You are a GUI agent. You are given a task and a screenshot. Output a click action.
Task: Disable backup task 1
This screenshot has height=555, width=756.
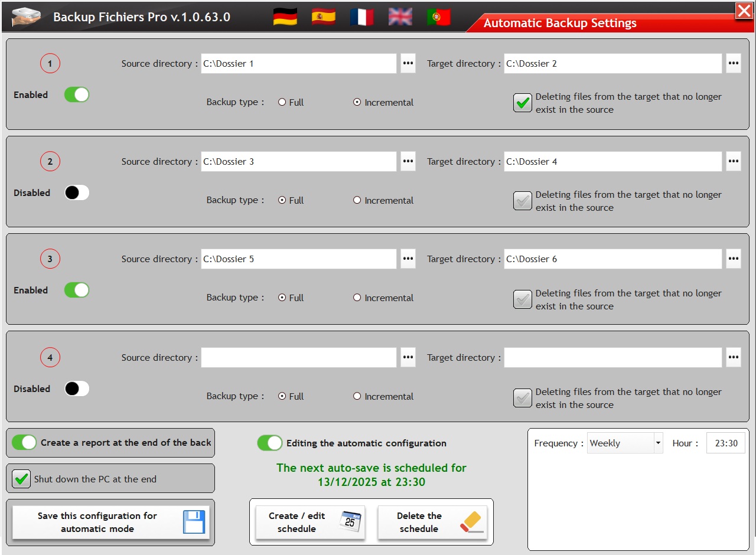point(76,94)
